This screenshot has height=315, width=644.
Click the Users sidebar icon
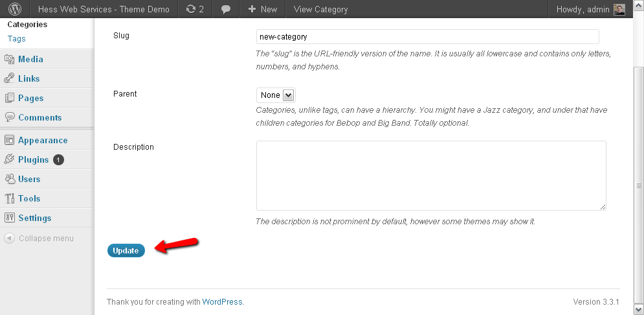10,179
